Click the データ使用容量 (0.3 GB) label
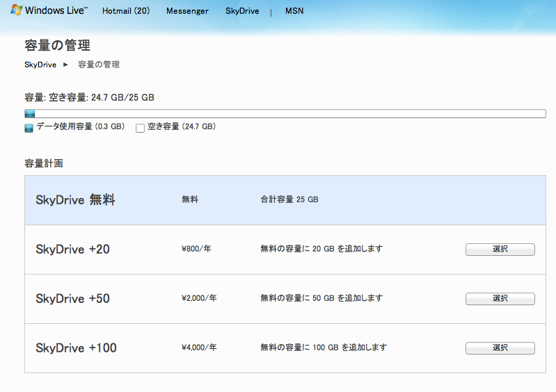Image resolution: width=556 pixels, height=392 pixels. pyautogui.click(x=81, y=126)
